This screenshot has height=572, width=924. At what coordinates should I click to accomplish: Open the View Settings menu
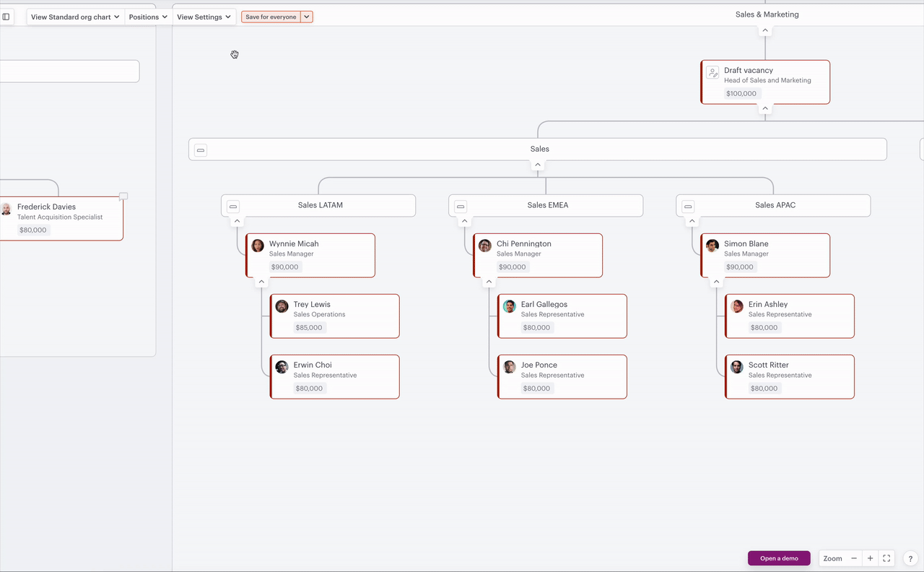204,16
